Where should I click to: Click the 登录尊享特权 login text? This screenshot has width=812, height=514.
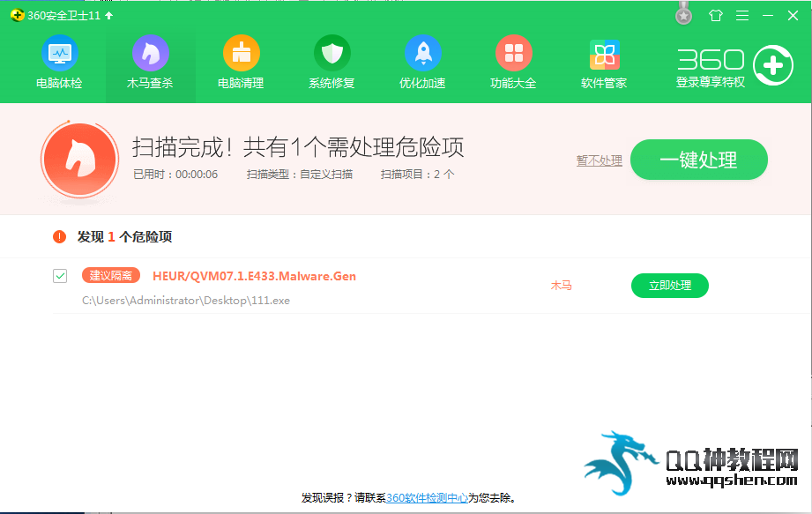[710, 82]
